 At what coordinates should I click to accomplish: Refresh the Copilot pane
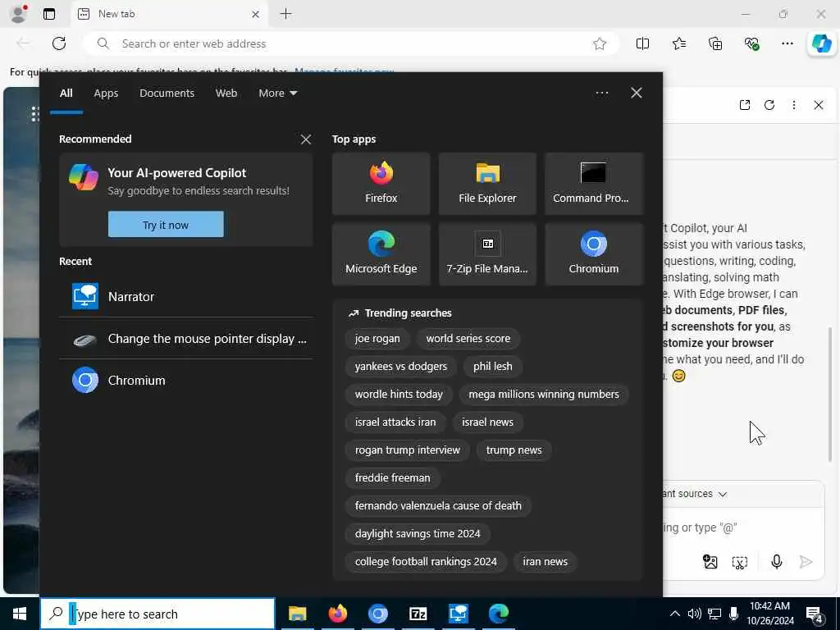click(769, 105)
